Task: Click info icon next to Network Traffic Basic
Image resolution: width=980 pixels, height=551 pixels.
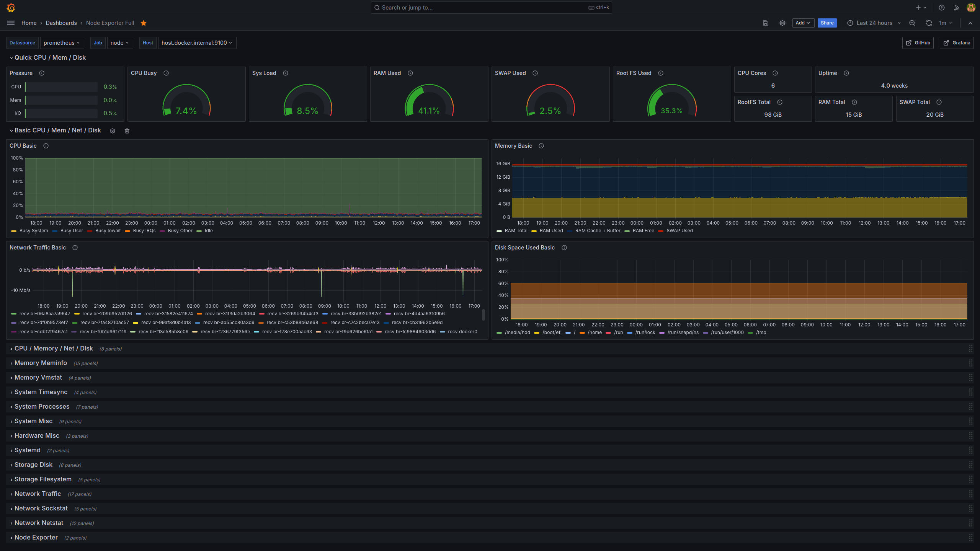Action: pos(75,248)
